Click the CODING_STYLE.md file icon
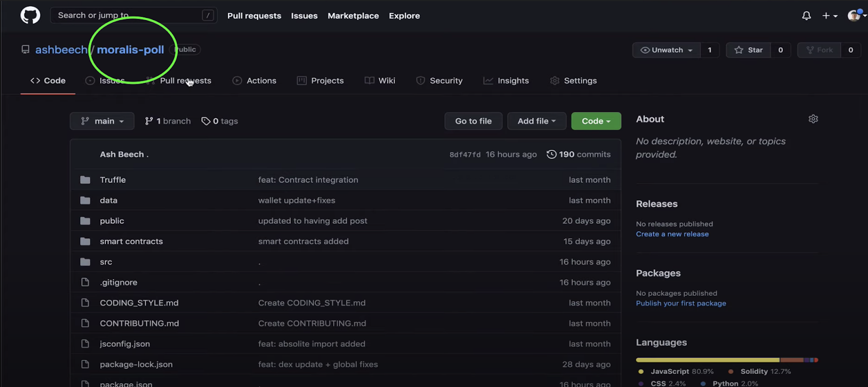Screen dimensions: 868x387 coord(85,303)
